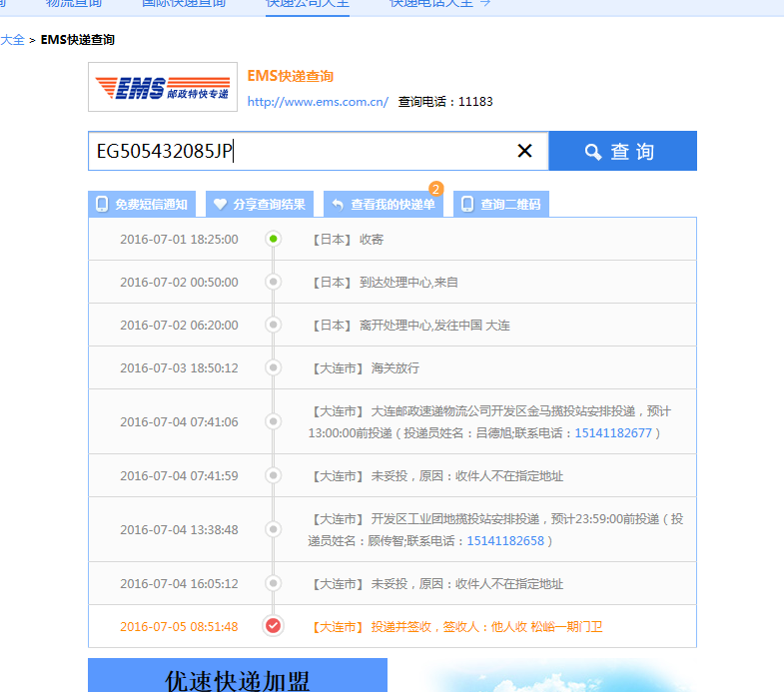Clear the tracking number with the X icon
Screen dimensions: 784x692
(x=524, y=151)
